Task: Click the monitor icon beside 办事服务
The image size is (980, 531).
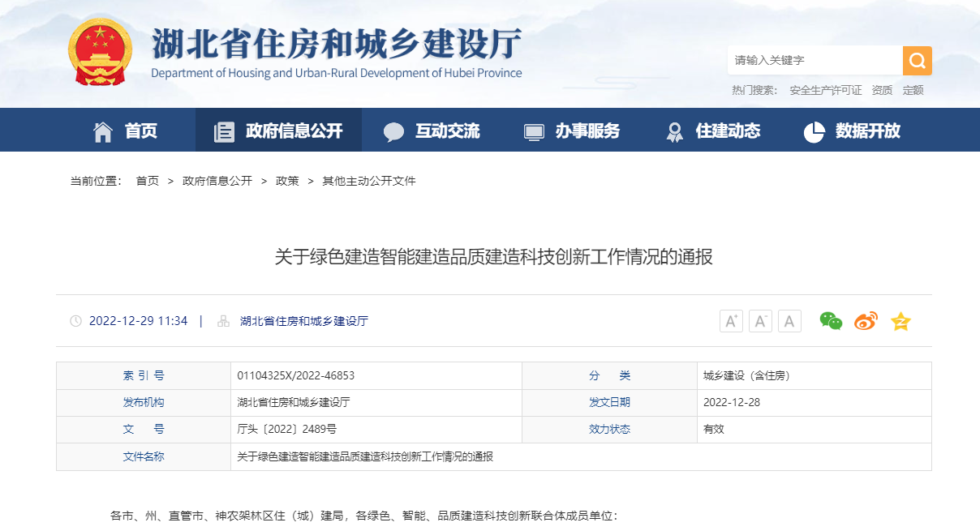Action: pos(533,130)
